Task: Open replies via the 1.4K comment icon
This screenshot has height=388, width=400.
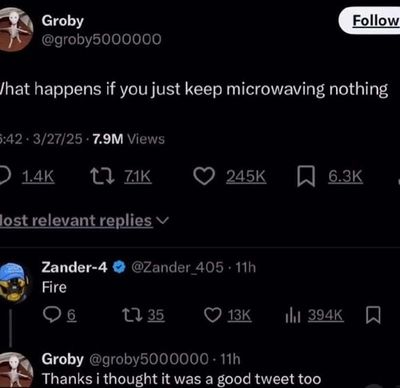Action: click(x=5, y=176)
